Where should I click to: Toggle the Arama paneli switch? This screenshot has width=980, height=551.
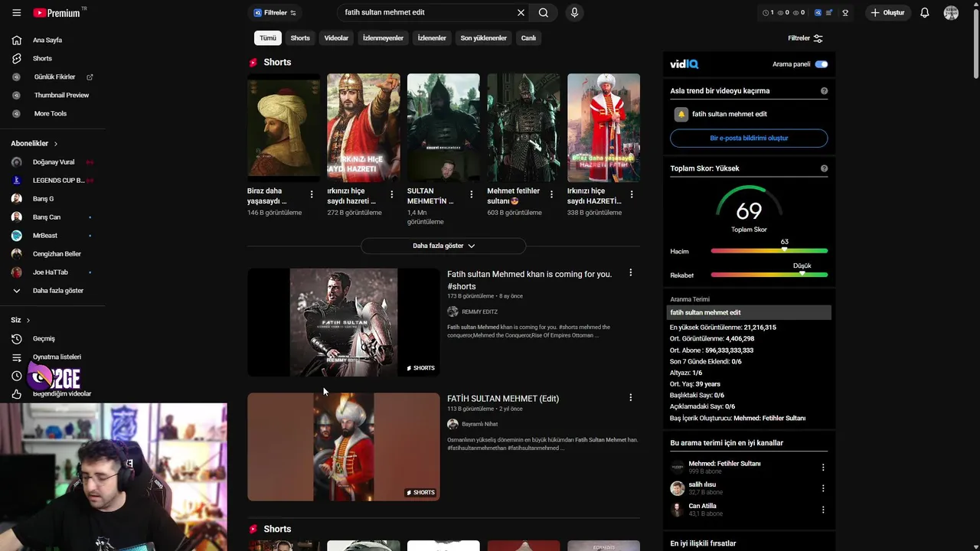[x=822, y=64]
